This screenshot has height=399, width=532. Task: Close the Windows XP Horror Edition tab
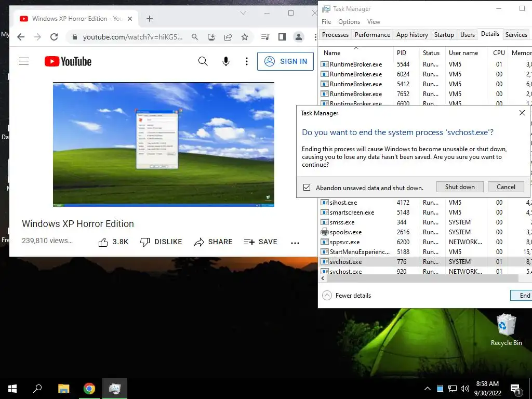(x=129, y=19)
